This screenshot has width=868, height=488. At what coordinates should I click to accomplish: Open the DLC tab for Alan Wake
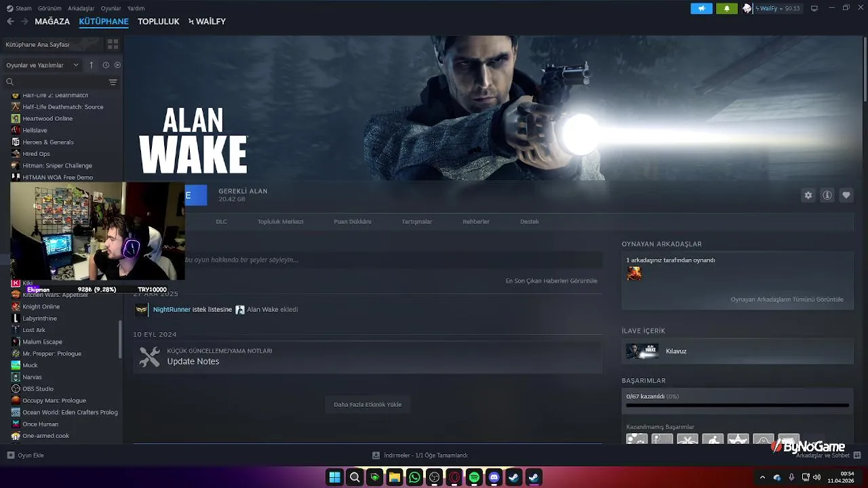[x=221, y=222]
